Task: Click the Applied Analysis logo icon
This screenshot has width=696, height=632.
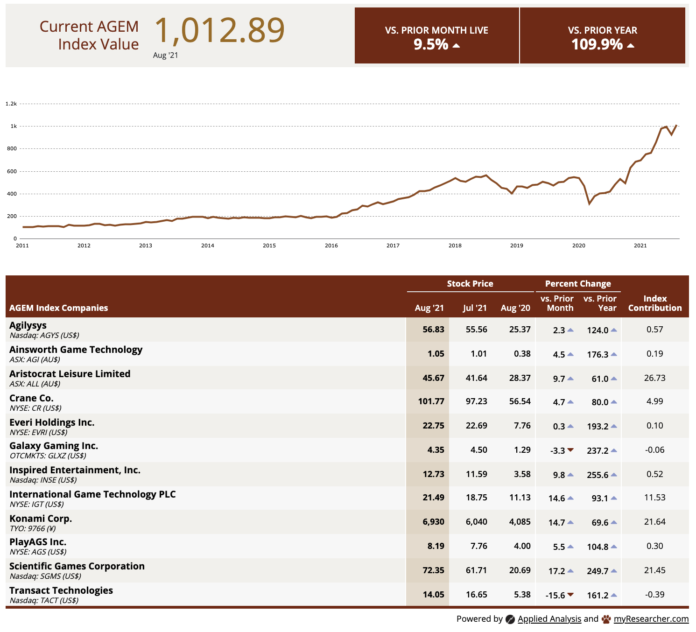Action: click(x=510, y=619)
